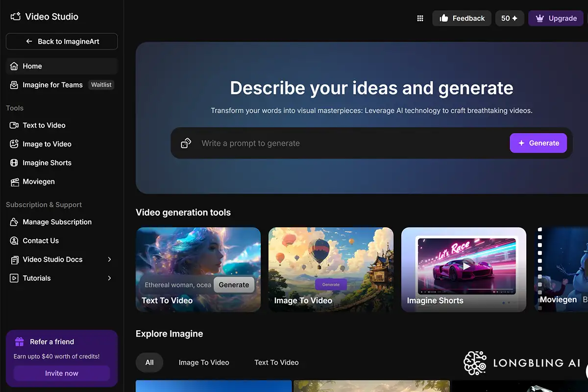
Task: Click the Manage Subscription icon
Action: [x=14, y=222]
